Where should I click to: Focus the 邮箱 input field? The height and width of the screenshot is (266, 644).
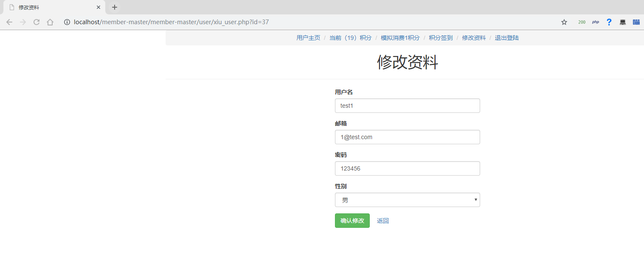point(408,137)
